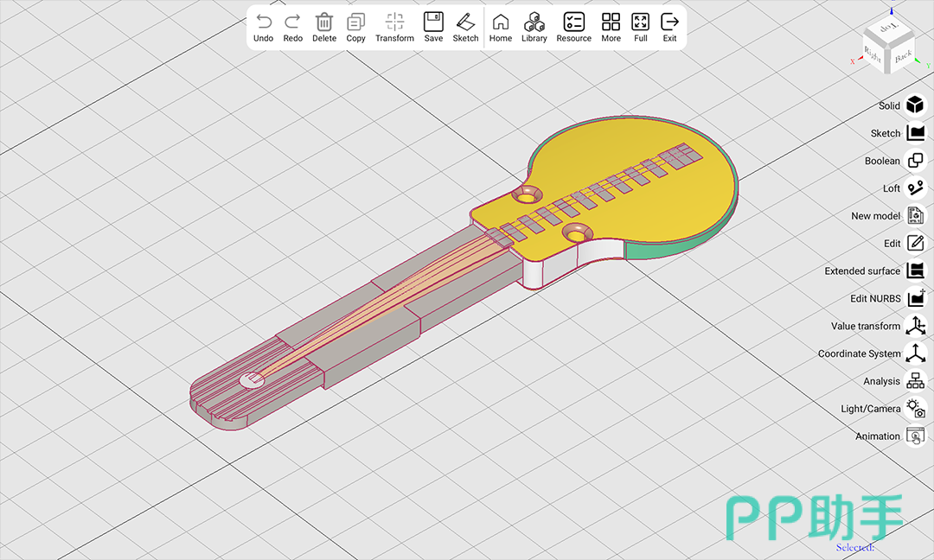
Task: Go to Home screen
Action: pyautogui.click(x=501, y=22)
